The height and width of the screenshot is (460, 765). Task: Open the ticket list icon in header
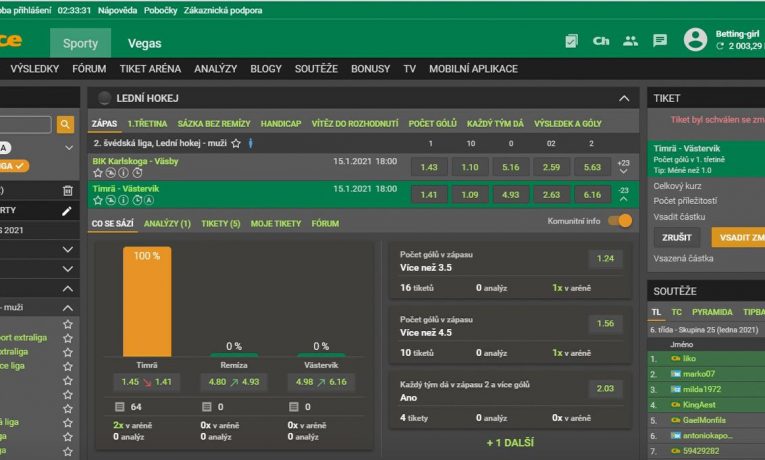click(571, 41)
